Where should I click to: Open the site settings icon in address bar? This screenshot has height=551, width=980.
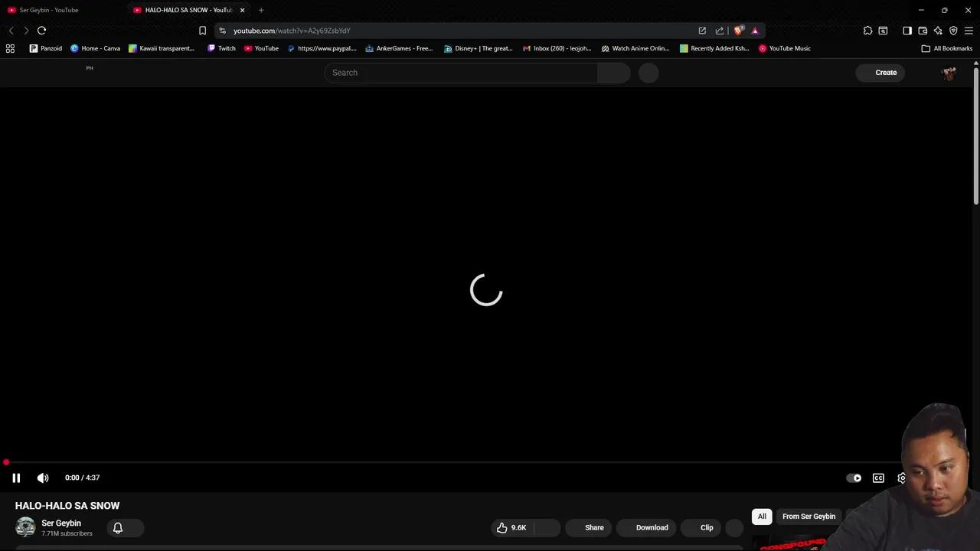point(222,31)
